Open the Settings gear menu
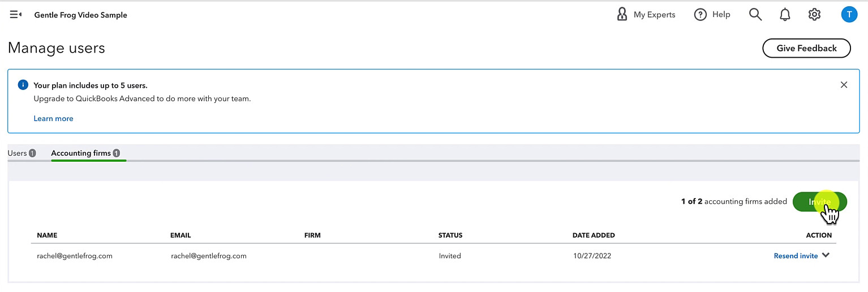This screenshot has width=868, height=292. point(814,15)
